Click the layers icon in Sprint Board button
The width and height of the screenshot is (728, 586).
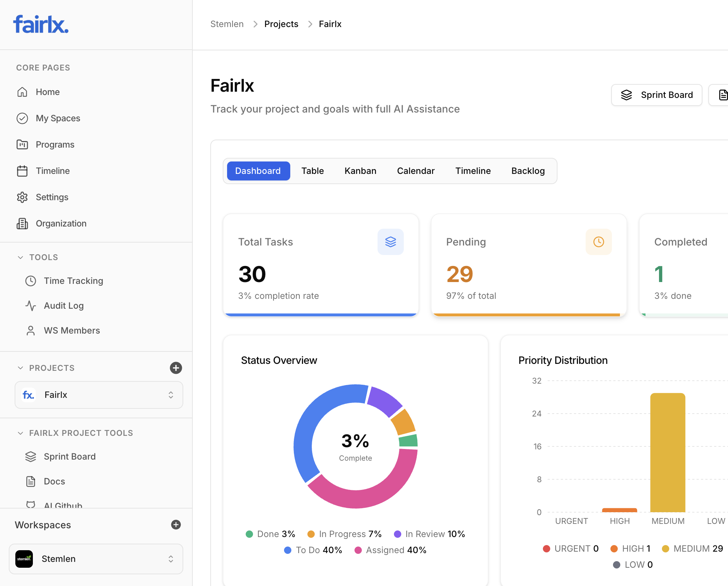click(627, 95)
